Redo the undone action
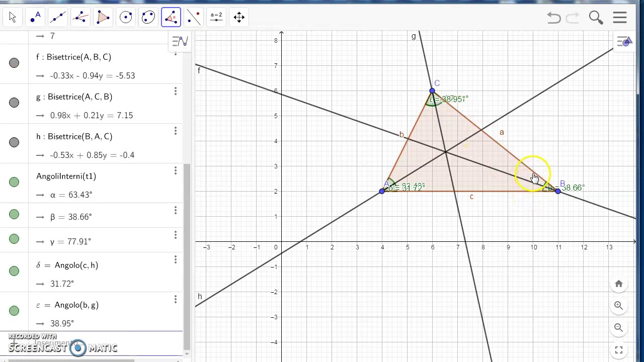644x362 pixels. click(x=573, y=18)
